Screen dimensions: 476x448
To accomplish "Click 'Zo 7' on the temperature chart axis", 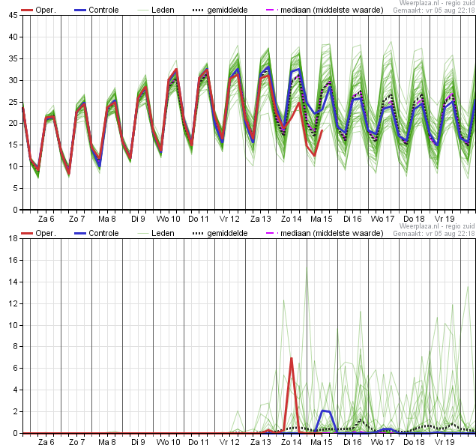I will 76,219.
